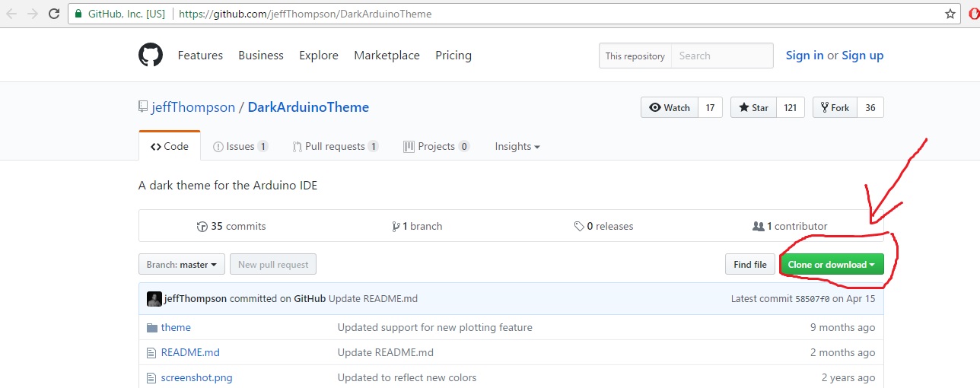Click the browser forward arrow
Screen dimensions: 980x388
33,14
